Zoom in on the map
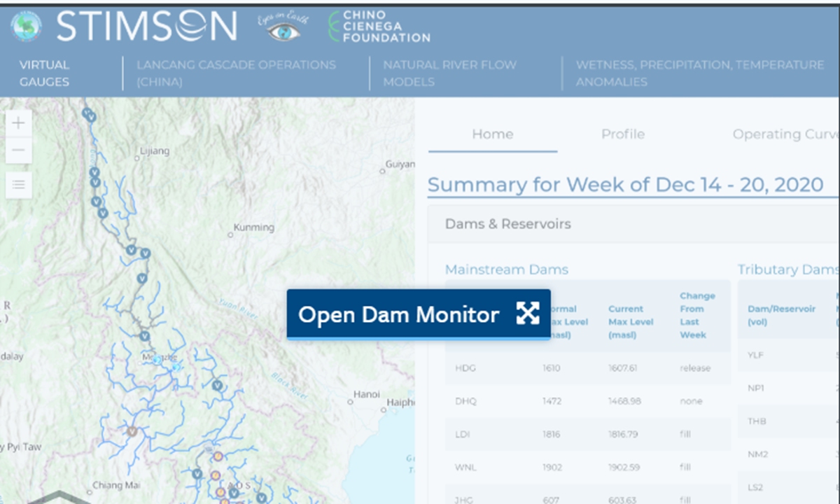 18,123
